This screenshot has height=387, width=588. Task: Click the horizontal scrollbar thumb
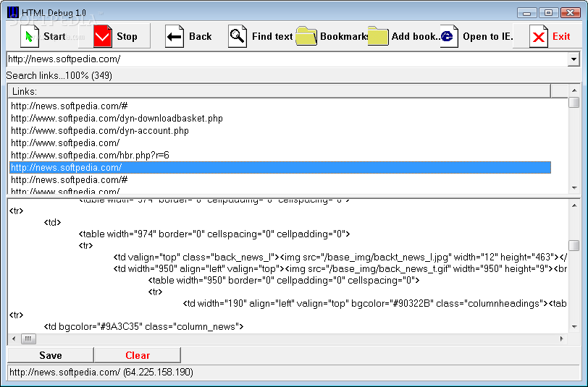(x=28, y=339)
